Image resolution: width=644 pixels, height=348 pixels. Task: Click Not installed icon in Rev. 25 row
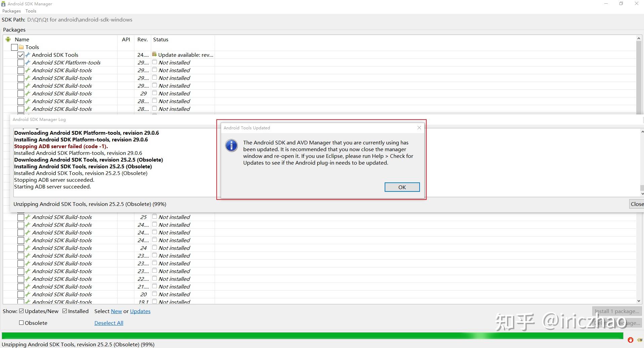coord(155,217)
